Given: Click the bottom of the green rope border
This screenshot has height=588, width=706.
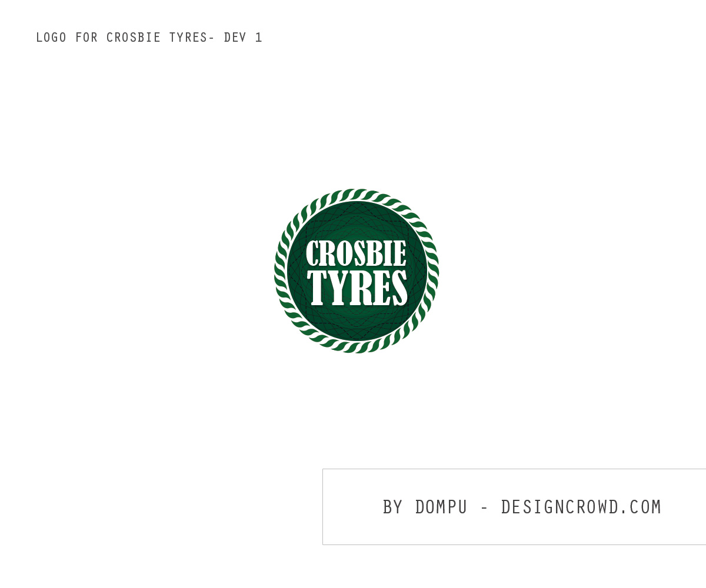Looking at the screenshot, I should pyautogui.click(x=357, y=347).
